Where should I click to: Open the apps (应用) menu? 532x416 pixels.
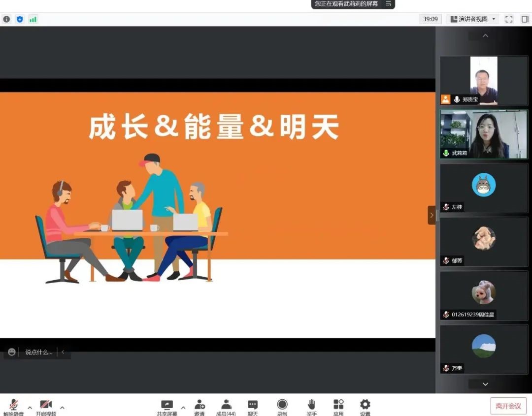click(x=338, y=405)
